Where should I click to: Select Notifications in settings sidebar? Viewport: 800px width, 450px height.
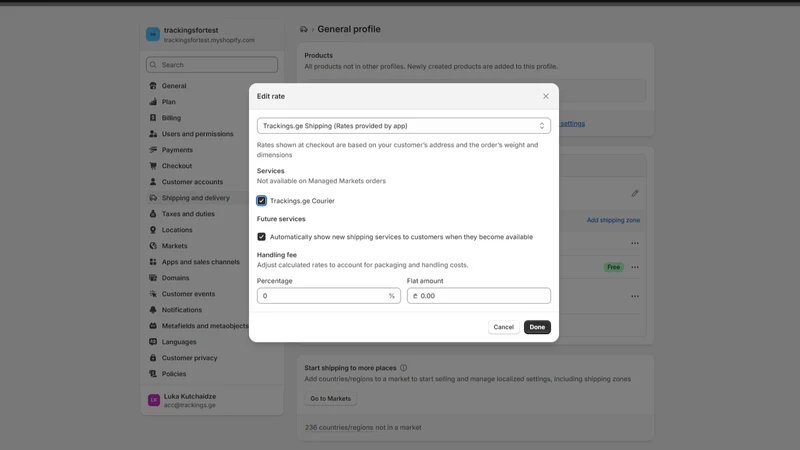(182, 310)
